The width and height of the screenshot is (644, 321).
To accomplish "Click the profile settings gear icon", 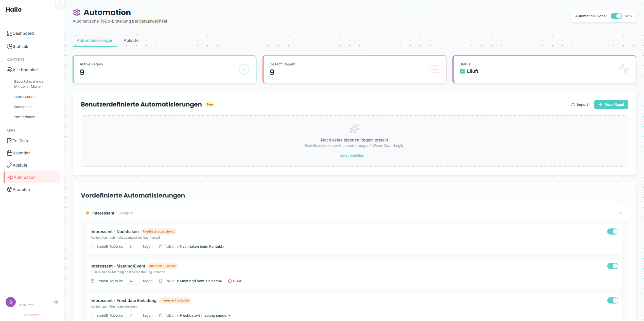I will point(56,302).
